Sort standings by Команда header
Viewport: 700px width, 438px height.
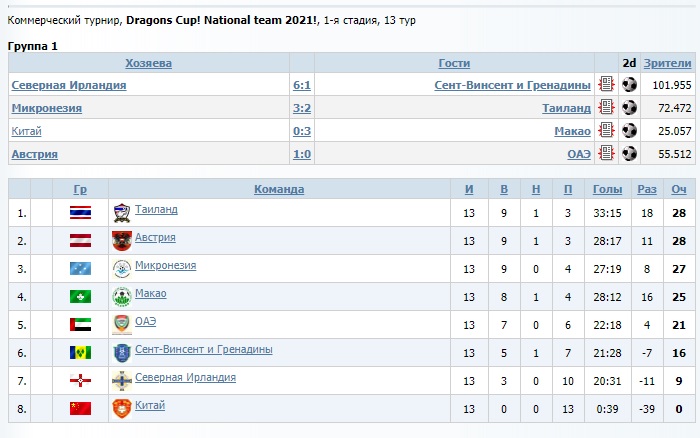tap(278, 189)
